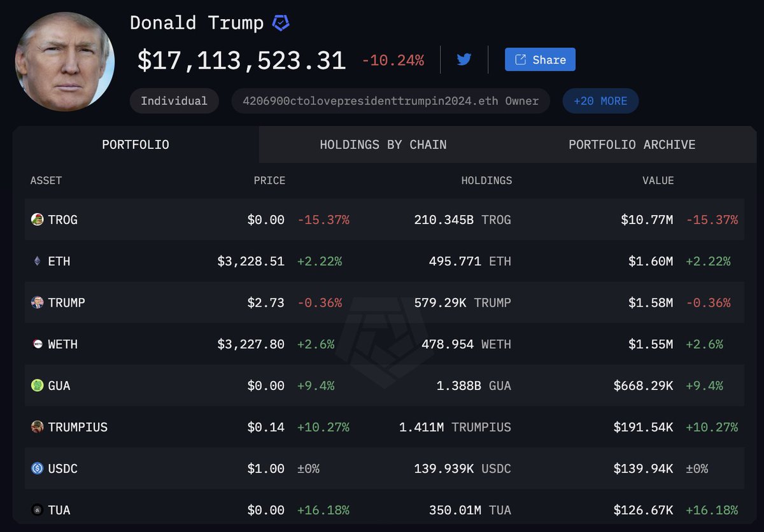This screenshot has height=532, width=764.
Task: Click the TRUMPIUS price $0.14
Action: (x=266, y=427)
